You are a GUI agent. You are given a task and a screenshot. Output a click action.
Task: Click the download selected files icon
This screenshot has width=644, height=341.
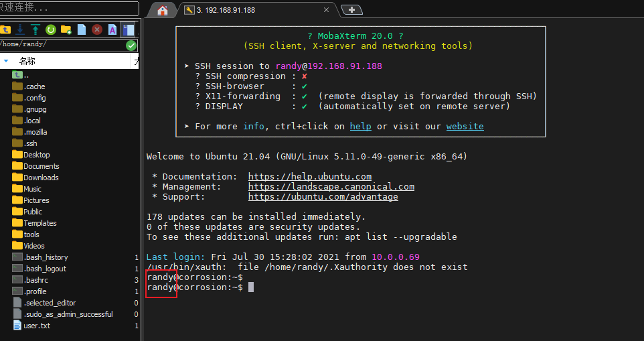20,29
